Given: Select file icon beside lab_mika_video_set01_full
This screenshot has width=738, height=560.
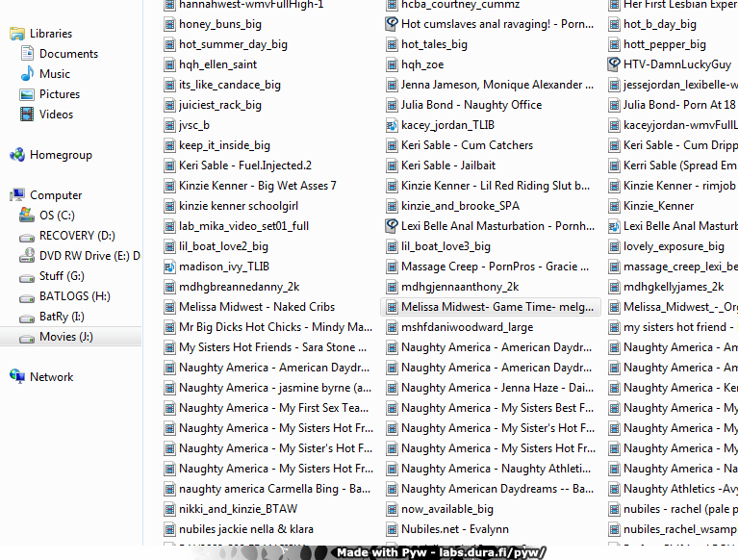Looking at the screenshot, I should click(169, 226).
